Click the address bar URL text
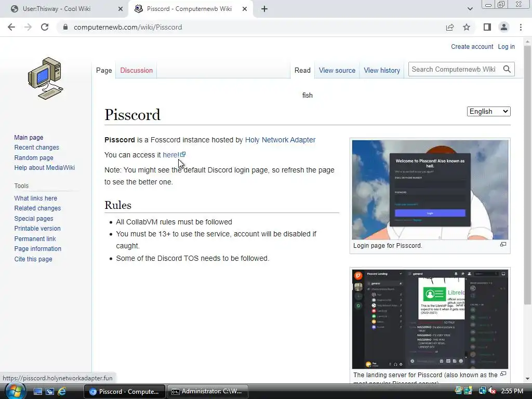532x399 pixels. [x=128, y=27]
